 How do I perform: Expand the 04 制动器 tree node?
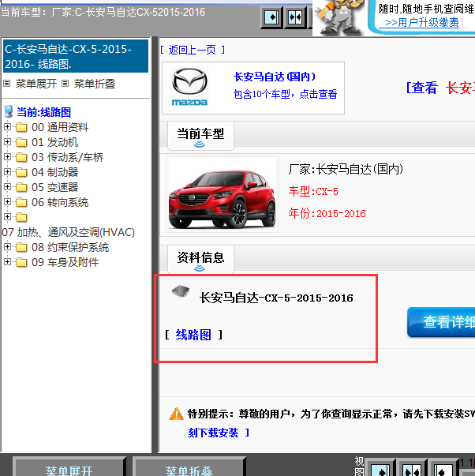tap(7, 172)
